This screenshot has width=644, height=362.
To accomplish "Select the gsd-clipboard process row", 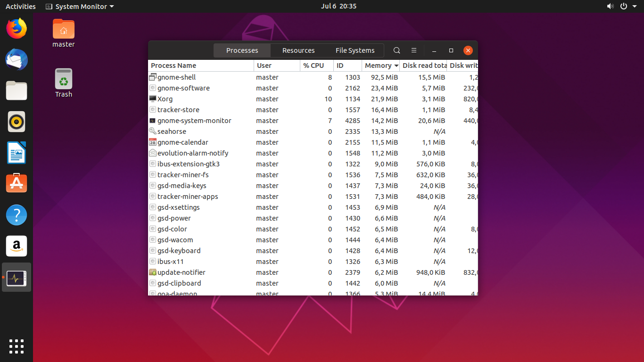I will pyautogui.click(x=313, y=283).
